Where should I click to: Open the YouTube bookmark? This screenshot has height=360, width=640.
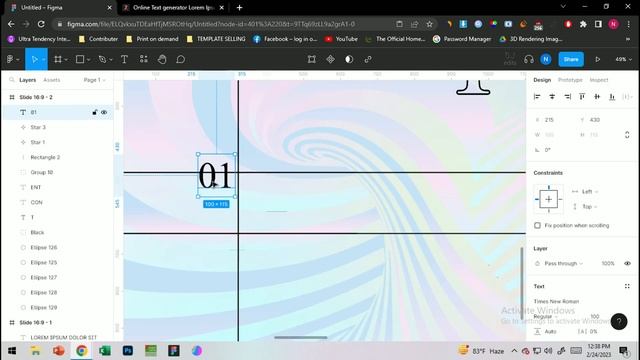(341, 39)
